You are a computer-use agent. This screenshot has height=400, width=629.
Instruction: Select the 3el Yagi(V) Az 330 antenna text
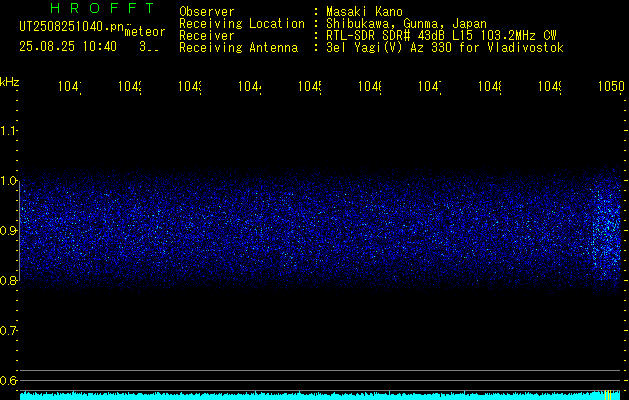(x=445, y=48)
